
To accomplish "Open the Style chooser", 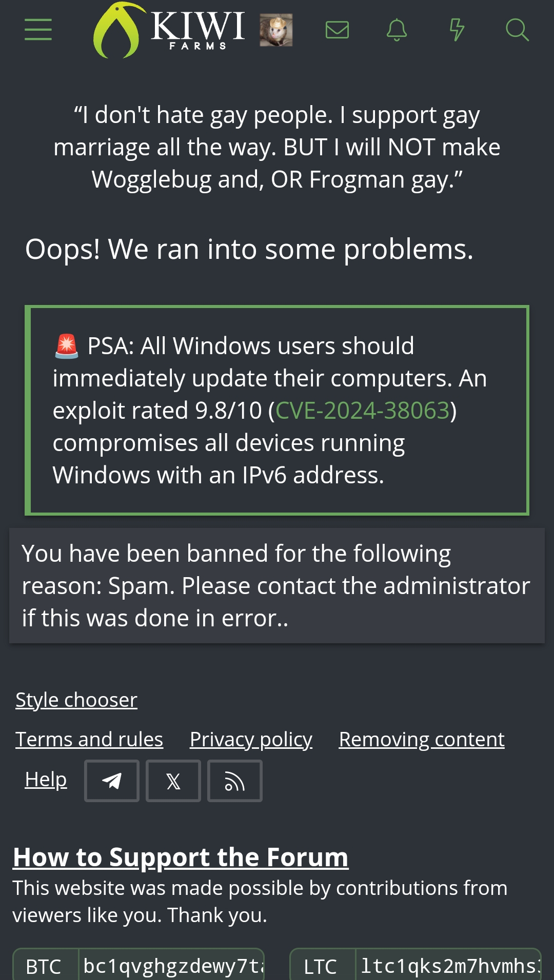I will click(76, 700).
